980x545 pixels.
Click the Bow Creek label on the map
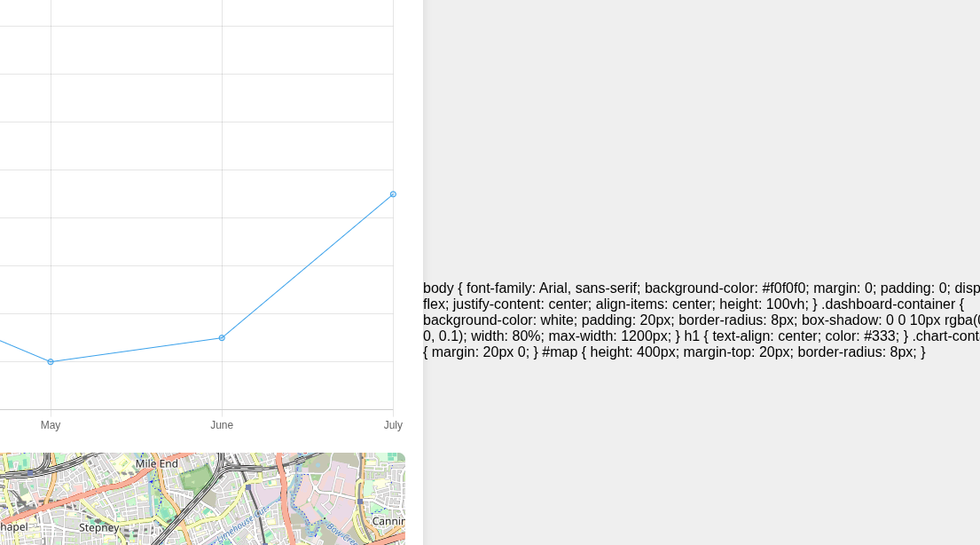coord(341,532)
